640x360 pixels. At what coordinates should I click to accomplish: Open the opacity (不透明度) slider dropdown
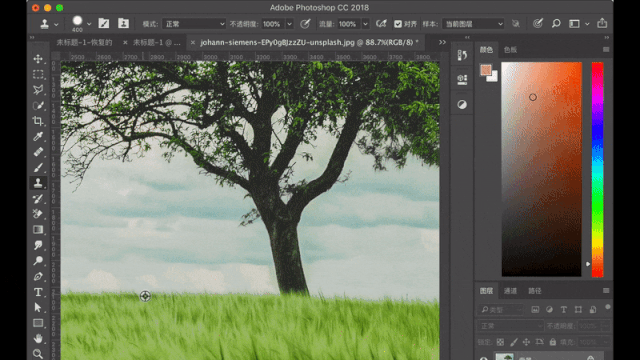click(289, 24)
